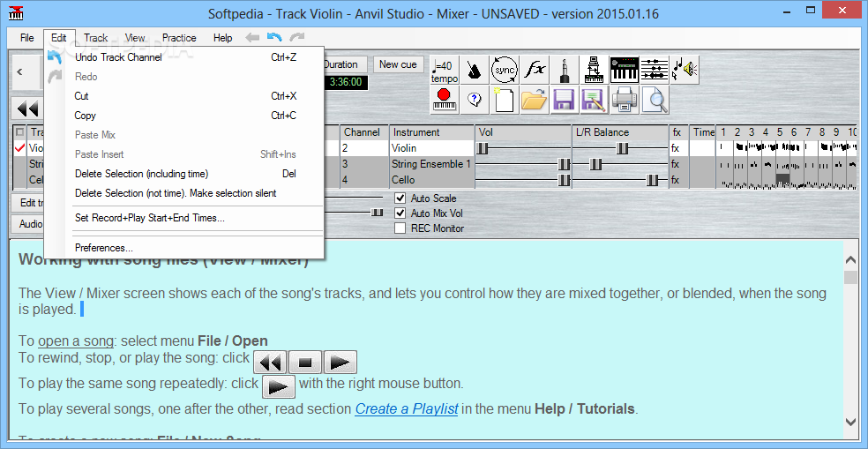The height and width of the screenshot is (449, 868).
Task: Click the rewind icon in the help text
Action: pyautogui.click(x=271, y=363)
